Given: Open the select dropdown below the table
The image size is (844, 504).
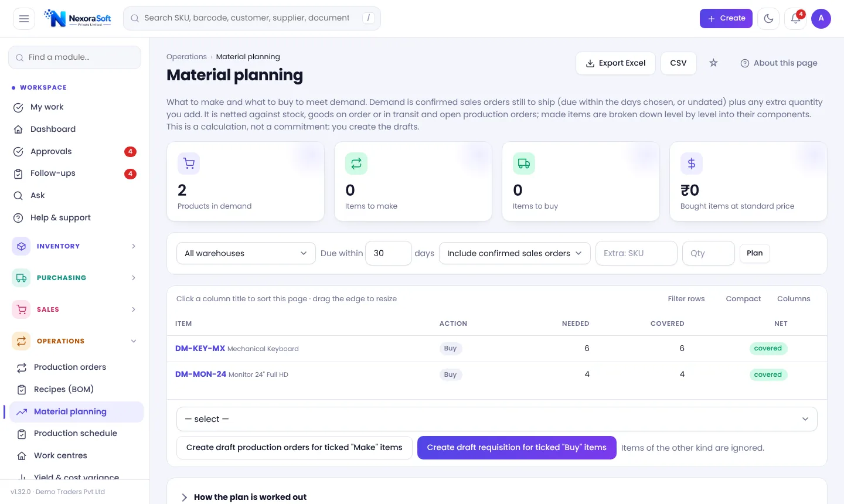Looking at the screenshot, I should tap(497, 419).
